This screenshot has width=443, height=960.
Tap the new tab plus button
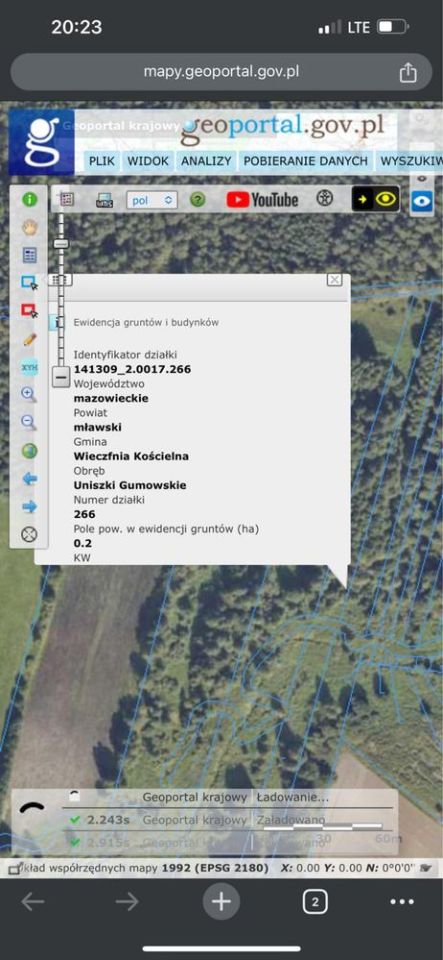tap(221, 901)
